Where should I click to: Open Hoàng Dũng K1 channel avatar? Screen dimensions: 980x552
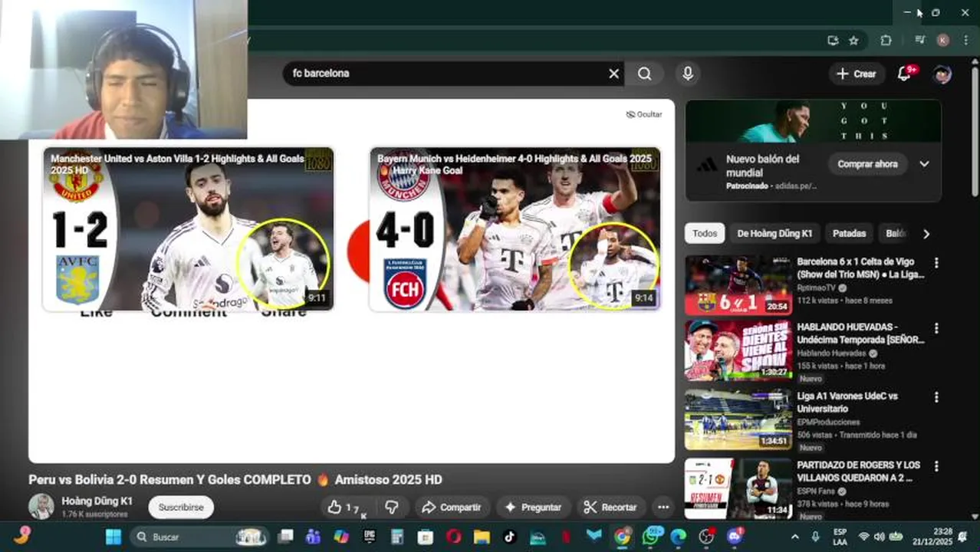[x=41, y=507]
